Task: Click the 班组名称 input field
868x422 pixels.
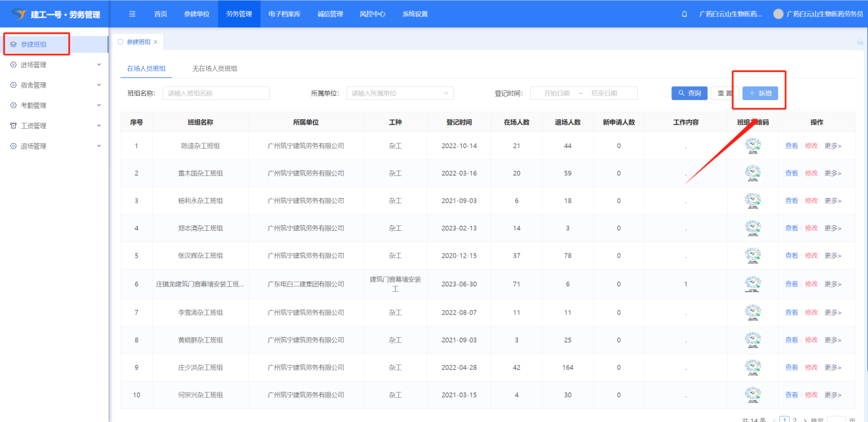Action: [216, 93]
